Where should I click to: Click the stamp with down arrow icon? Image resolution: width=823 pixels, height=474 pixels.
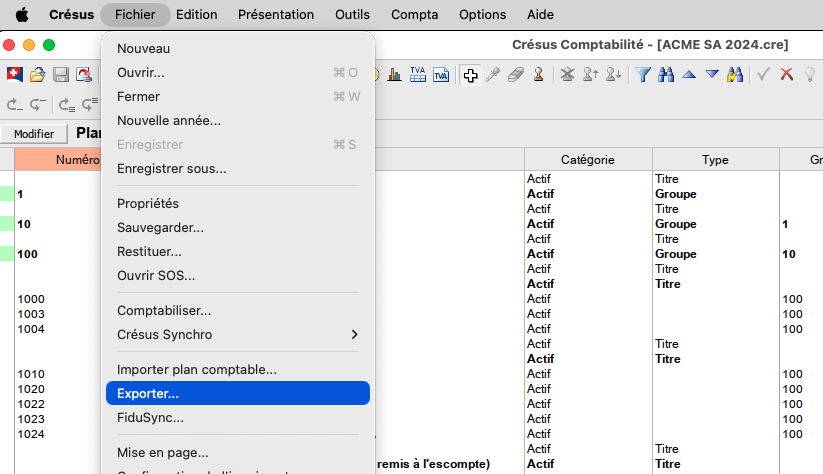coord(613,75)
